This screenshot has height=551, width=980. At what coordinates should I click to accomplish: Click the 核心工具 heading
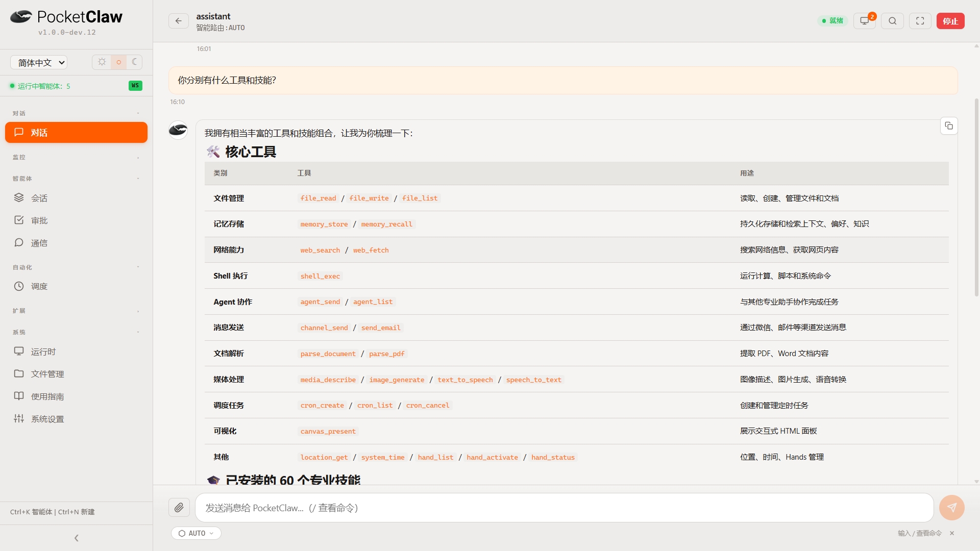(241, 152)
